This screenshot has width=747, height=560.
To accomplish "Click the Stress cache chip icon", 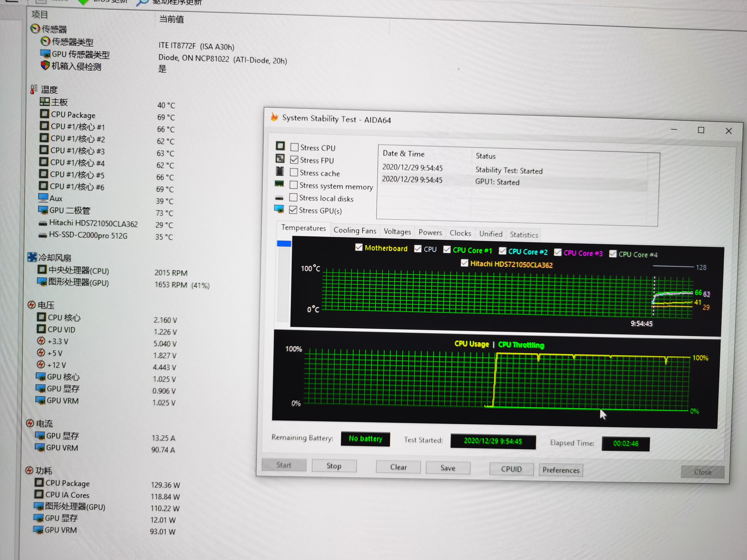I will tap(280, 172).
